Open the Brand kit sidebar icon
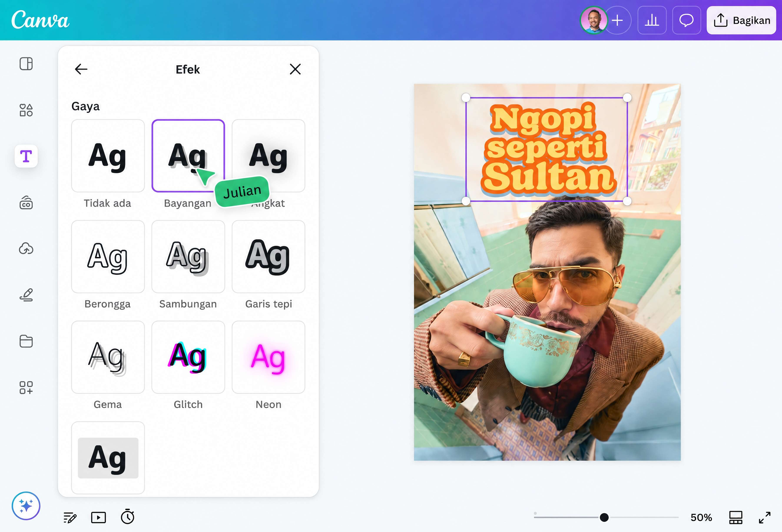This screenshot has height=532, width=782. click(26, 202)
